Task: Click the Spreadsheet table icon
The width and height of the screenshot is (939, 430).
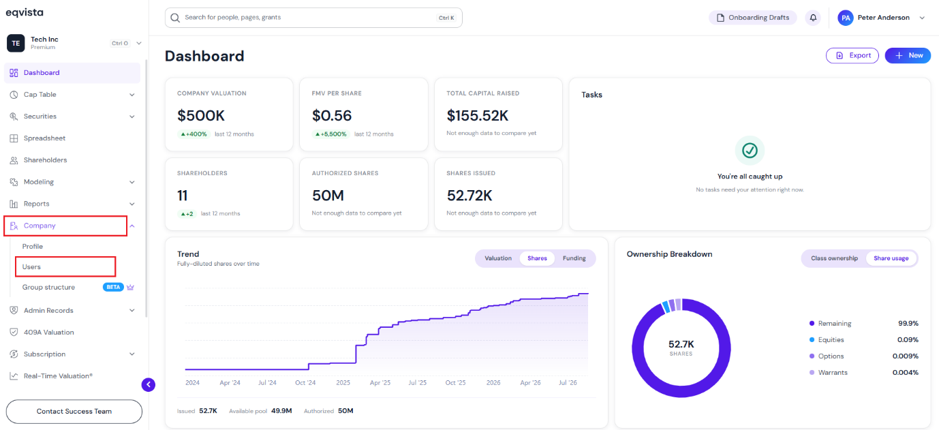Action: (x=14, y=138)
